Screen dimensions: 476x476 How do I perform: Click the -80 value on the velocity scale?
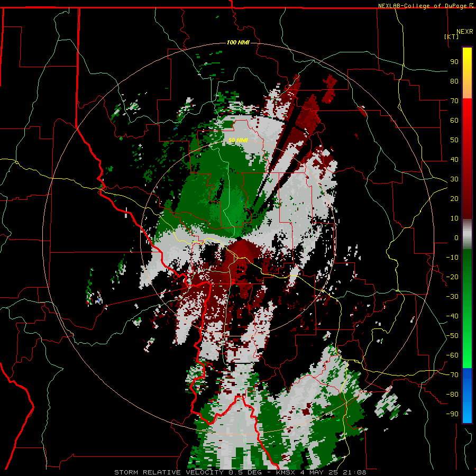[452, 395]
